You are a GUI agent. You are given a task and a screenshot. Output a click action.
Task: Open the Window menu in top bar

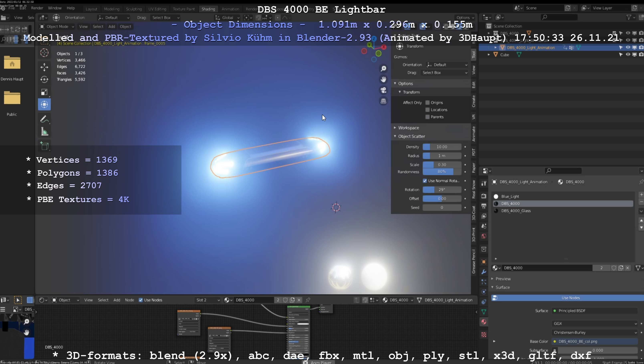(54, 8)
